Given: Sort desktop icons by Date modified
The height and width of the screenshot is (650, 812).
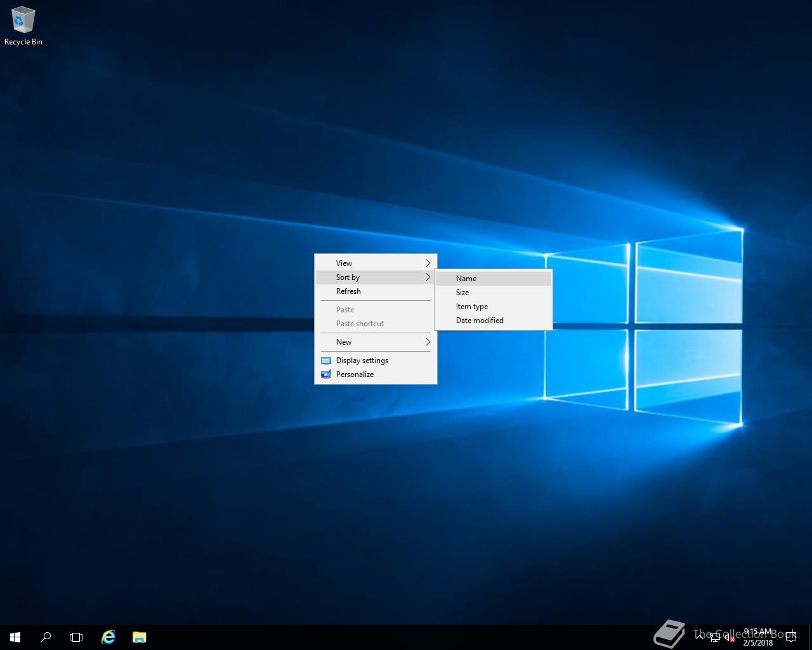Looking at the screenshot, I should (494, 320).
